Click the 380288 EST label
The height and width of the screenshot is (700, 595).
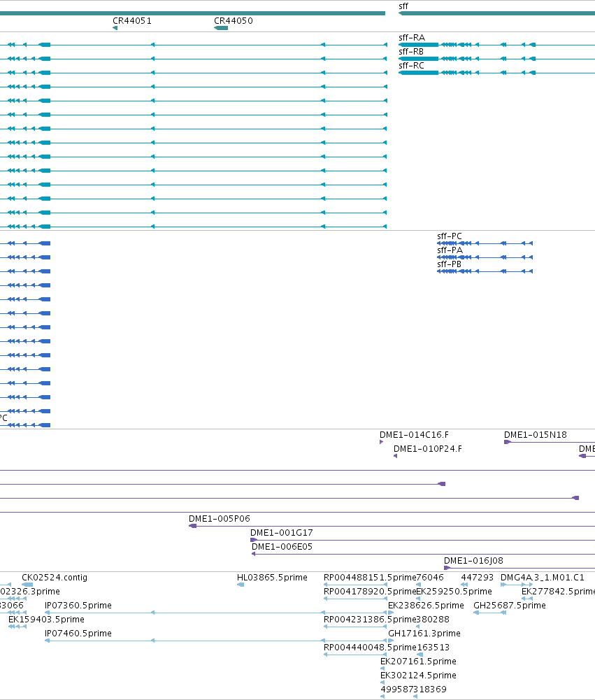pos(433,620)
